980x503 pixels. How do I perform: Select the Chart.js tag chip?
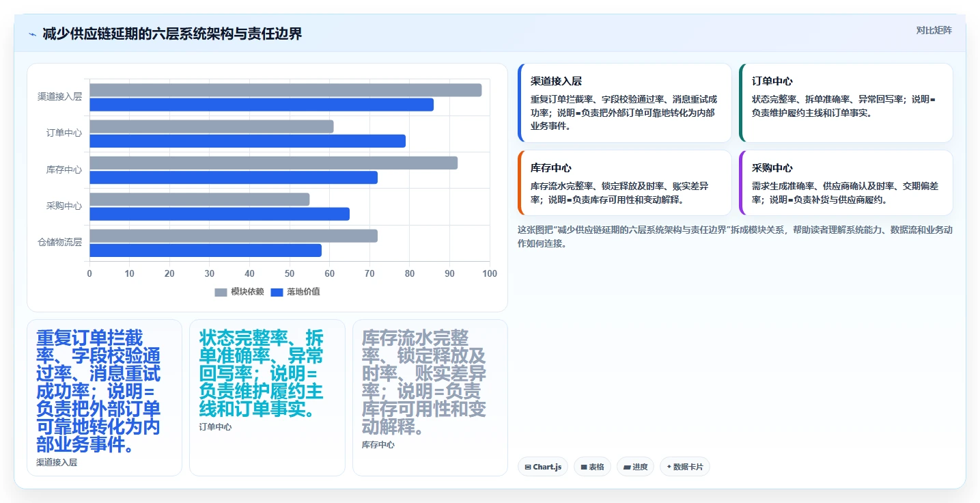pos(543,467)
